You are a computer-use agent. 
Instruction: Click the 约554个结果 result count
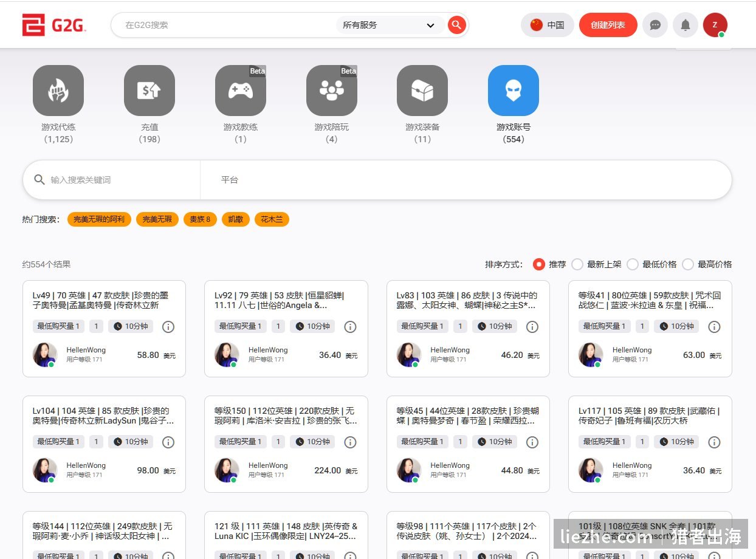(x=46, y=264)
